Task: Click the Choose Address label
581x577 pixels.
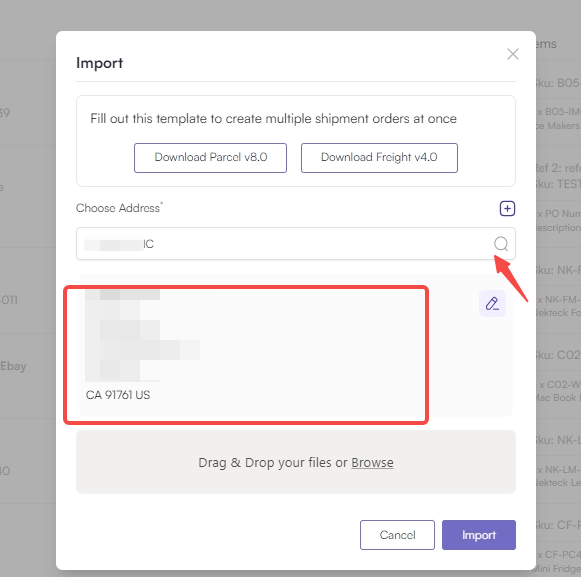Action: tap(119, 208)
